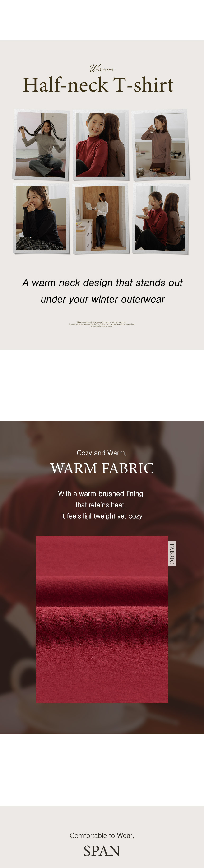Open the red turtleneck close-up photo
Viewport: 204px width, 868px height.
click(x=101, y=144)
